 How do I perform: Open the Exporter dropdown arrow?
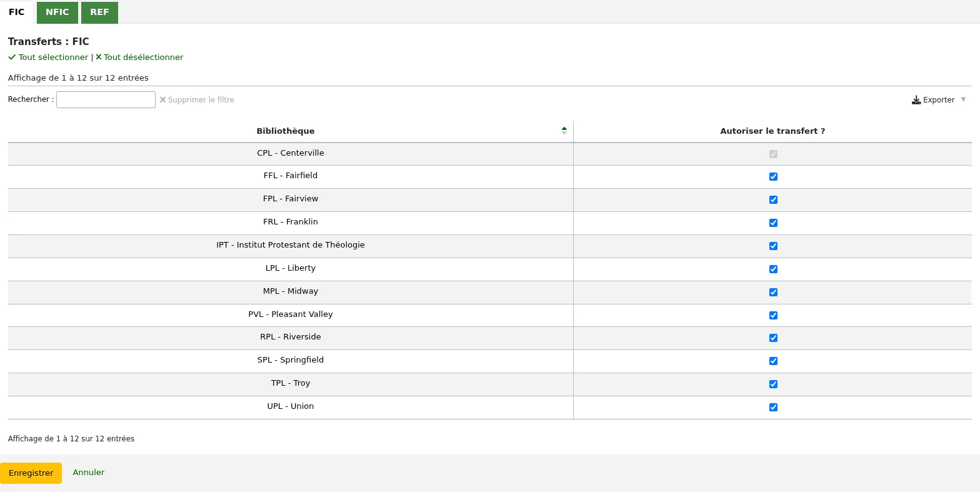(963, 99)
